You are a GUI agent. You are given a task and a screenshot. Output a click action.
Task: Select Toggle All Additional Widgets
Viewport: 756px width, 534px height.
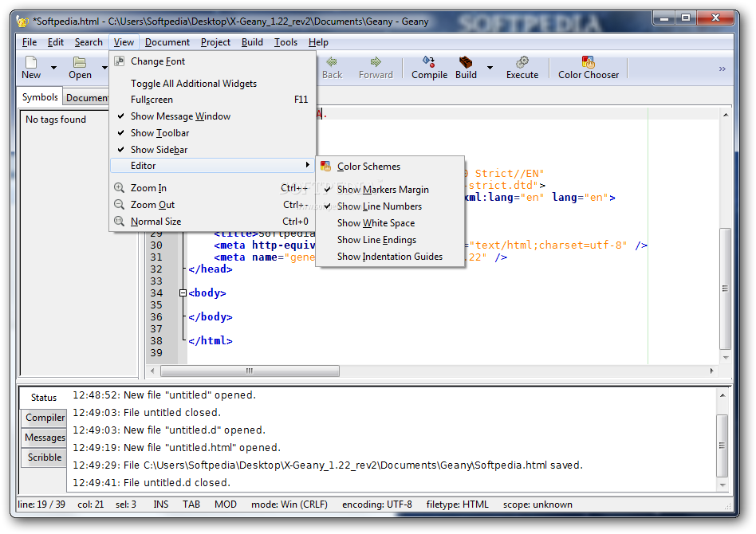pyautogui.click(x=213, y=84)
